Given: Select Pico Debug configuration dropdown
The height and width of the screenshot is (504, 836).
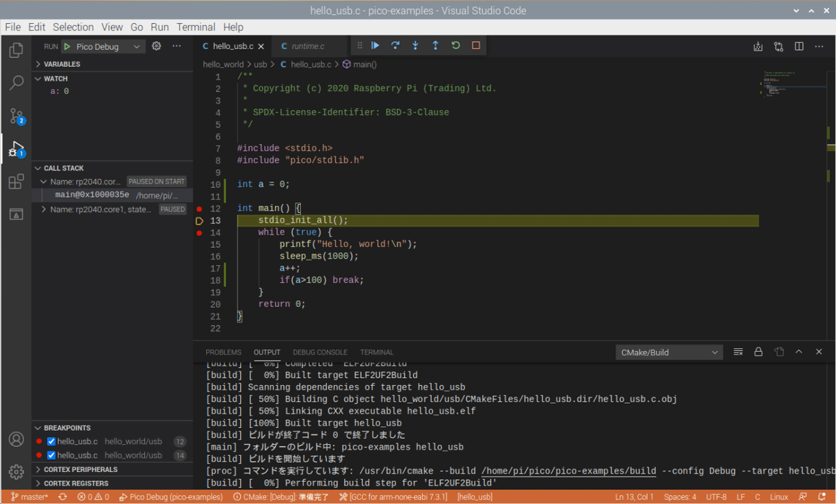Looking at the screenshot, I should coord(102,47).
